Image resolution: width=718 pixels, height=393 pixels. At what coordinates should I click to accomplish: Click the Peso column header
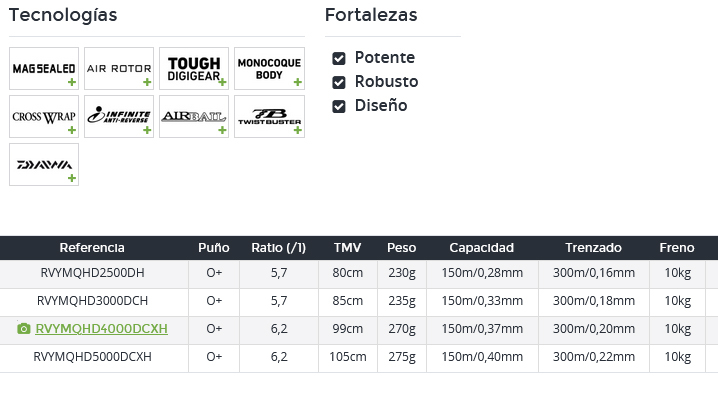(402, 248)
